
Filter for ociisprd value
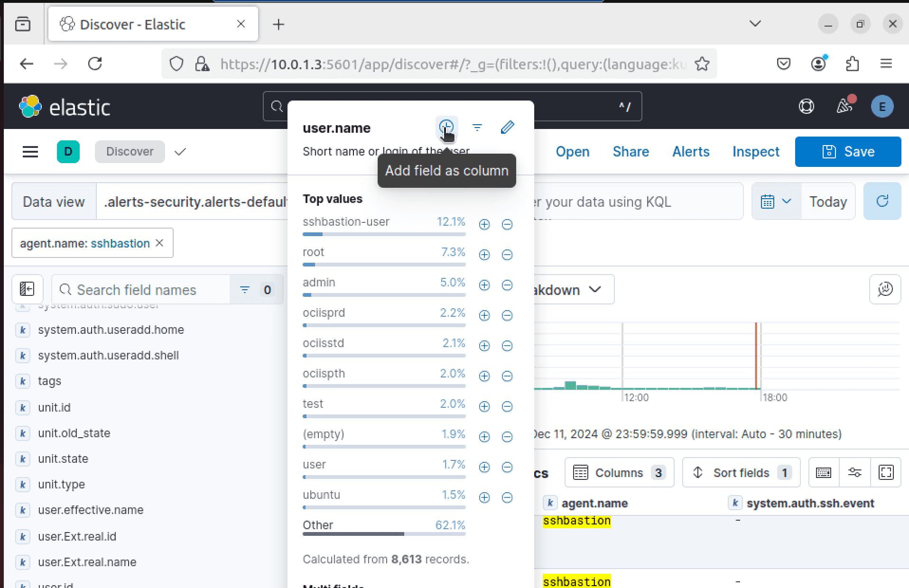coord(484,315)
